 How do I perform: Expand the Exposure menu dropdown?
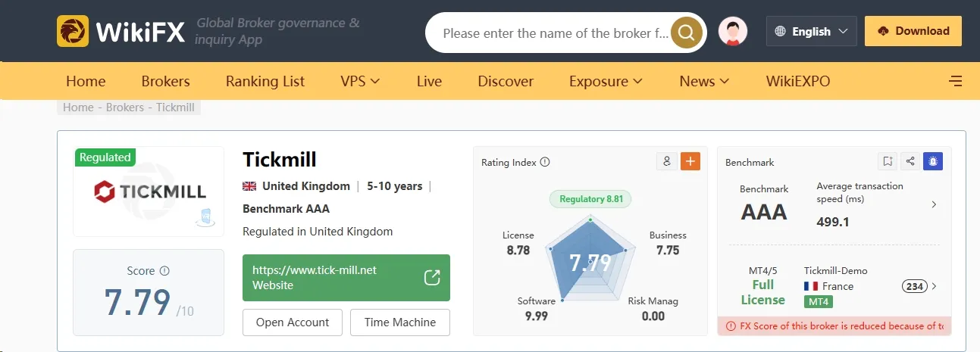point(606,81)
